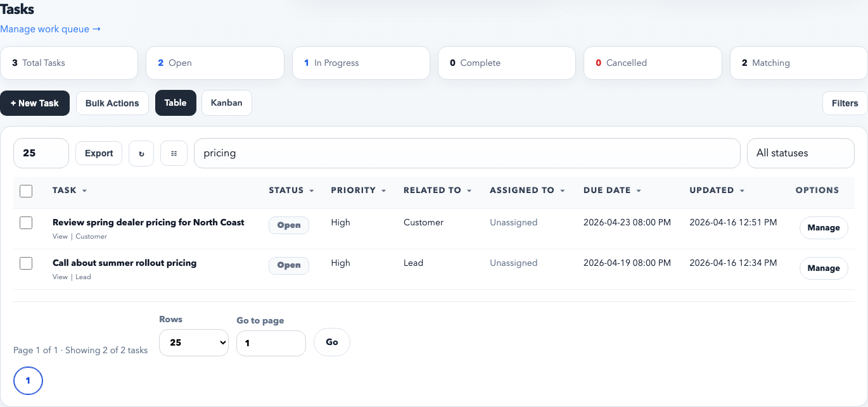The image size is (868, 407).
Task: Sort by the Priority column header
Action: coord(358,190)
